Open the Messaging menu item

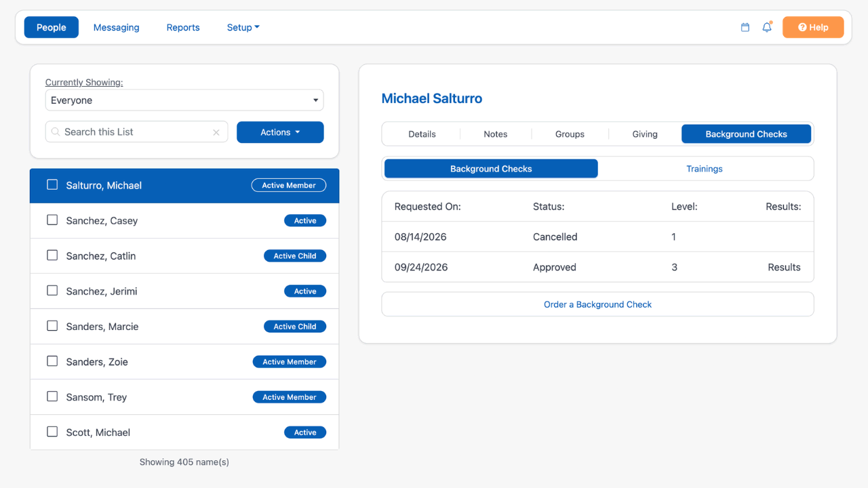[117, 27]
